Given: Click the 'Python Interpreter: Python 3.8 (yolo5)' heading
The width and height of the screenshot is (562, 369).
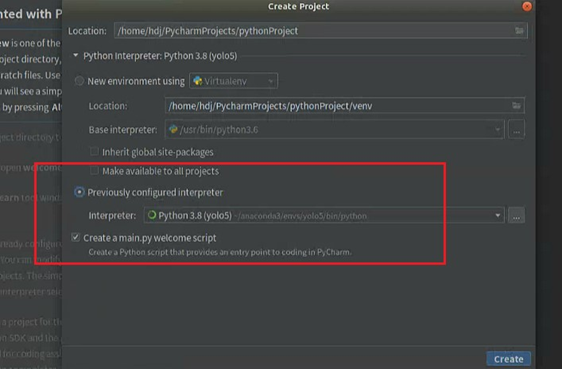Looking at the screenshot, I should pos(160,56).
